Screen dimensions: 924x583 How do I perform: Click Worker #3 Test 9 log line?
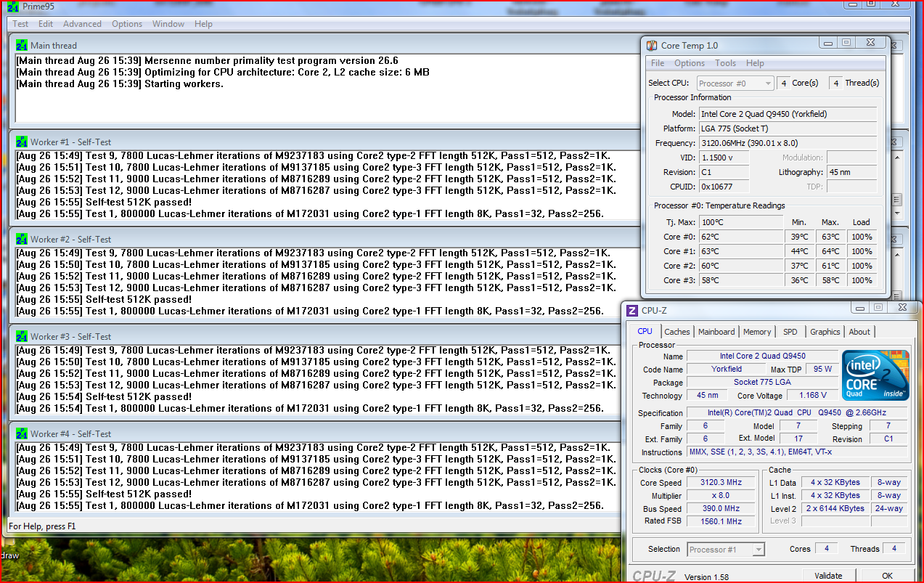coord(313,350)
